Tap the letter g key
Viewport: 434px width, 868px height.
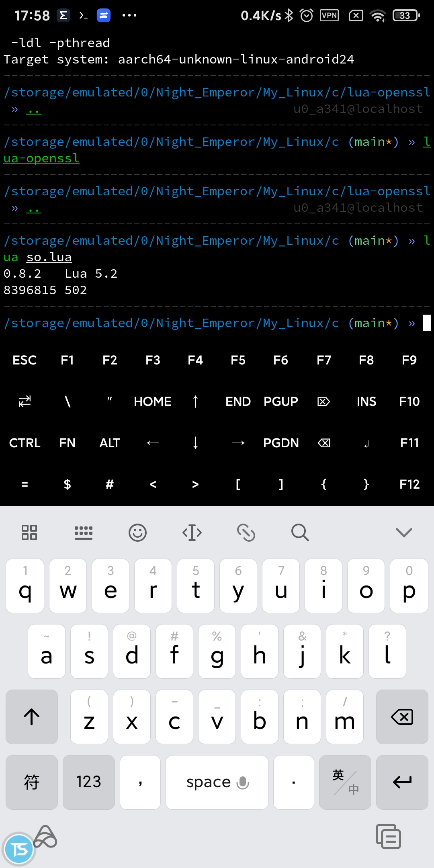217,651
